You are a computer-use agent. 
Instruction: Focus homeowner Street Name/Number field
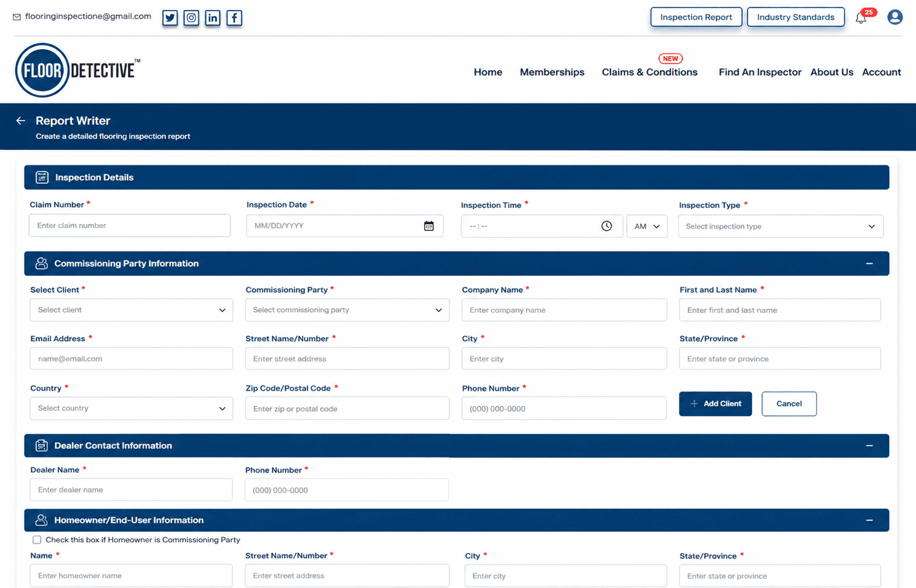[347, 576]
